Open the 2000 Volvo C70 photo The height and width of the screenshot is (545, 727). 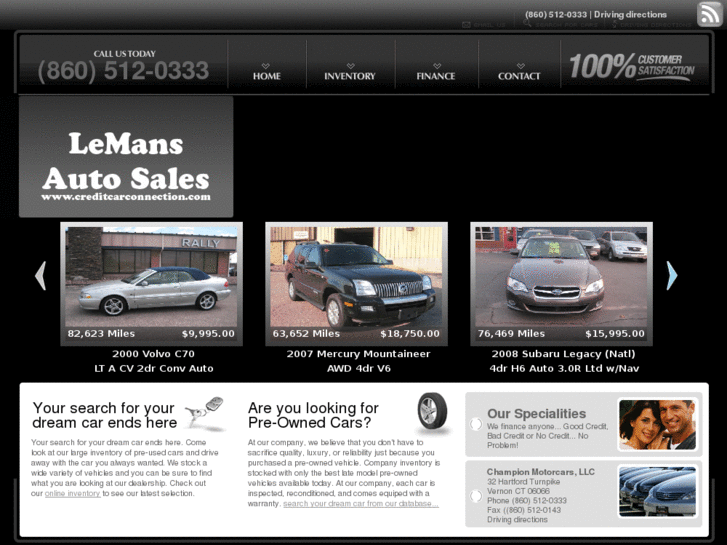[x=151, y=276]
